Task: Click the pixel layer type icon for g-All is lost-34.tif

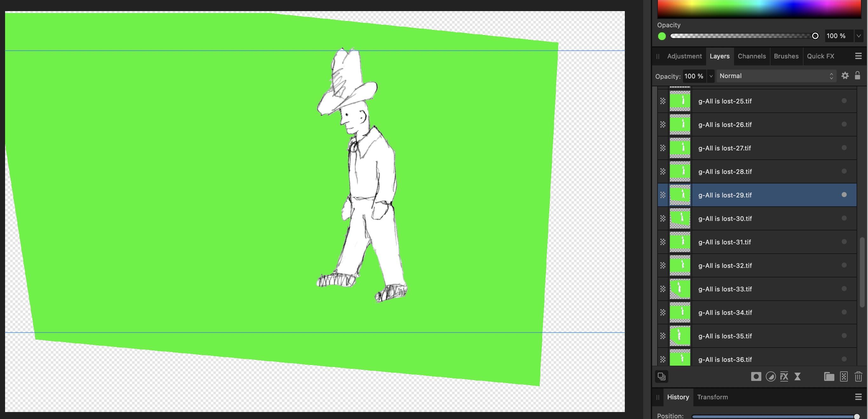Action: (x=663, y=313)
